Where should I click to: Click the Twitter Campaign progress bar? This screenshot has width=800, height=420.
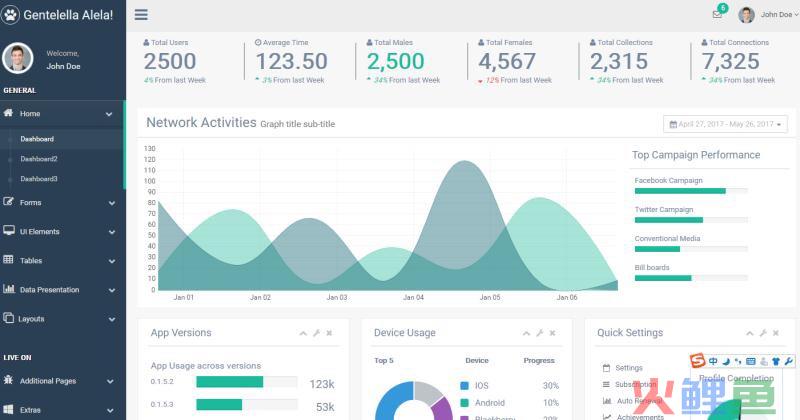(x=691, y=220)
